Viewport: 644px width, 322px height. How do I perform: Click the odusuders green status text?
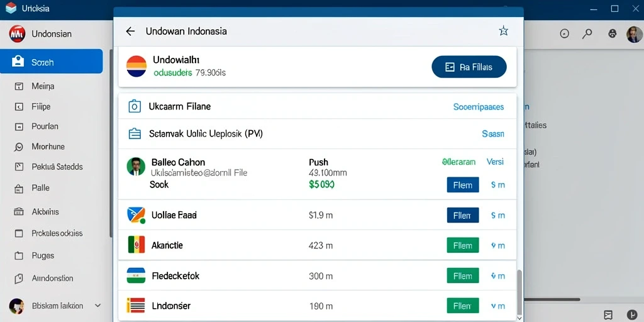click(172, 73)
